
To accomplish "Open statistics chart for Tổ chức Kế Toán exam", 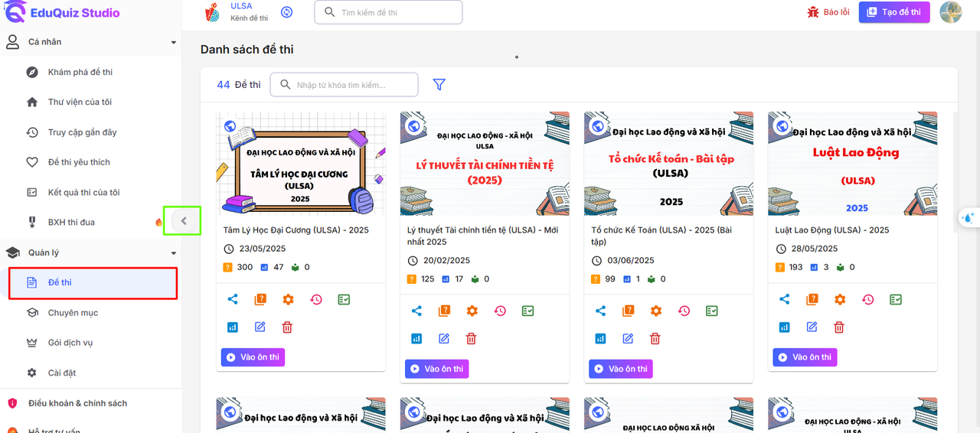I will coord(600,338).
